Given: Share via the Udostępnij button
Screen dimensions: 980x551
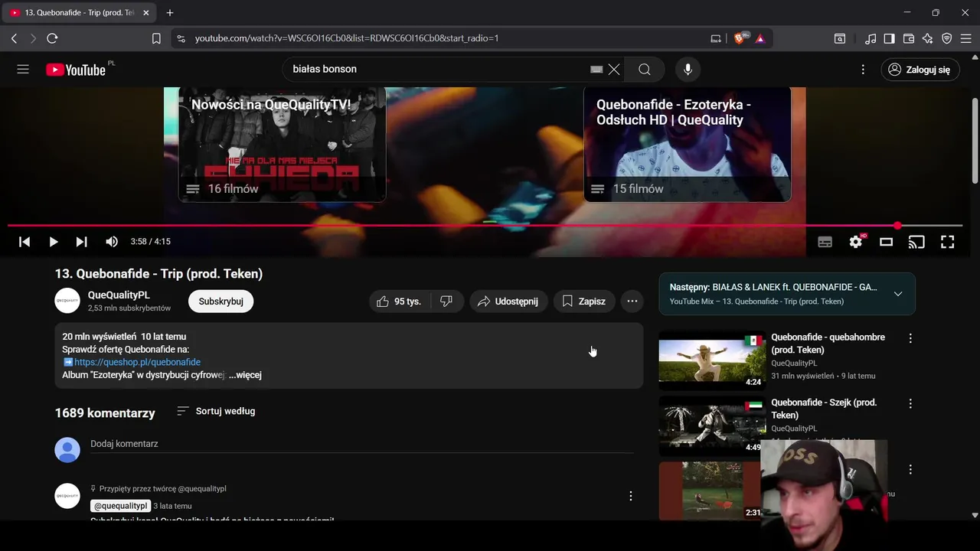Looking at the screenshot, I should tap(508, 302).
